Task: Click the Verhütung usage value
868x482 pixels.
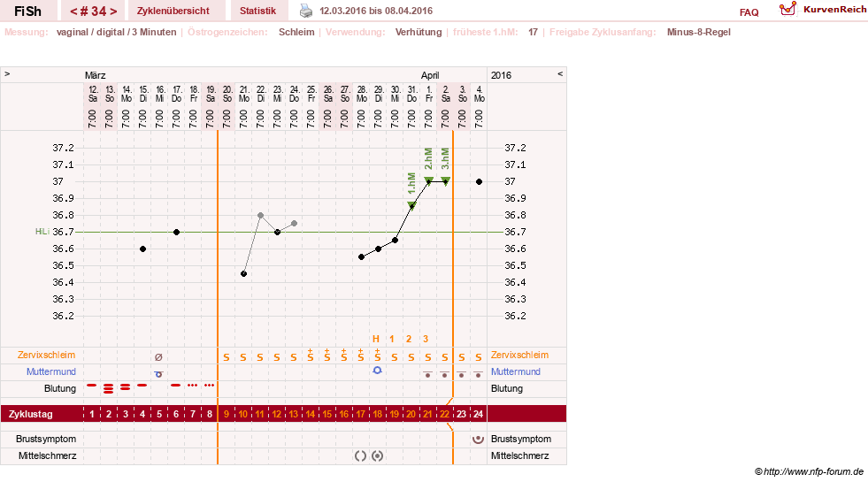Action: pos(419,32)
